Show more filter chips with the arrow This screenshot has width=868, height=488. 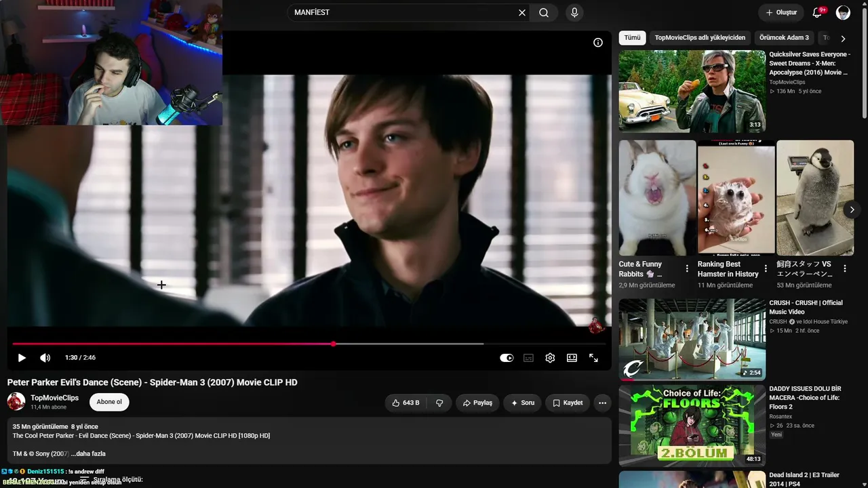tap(843, 39)
